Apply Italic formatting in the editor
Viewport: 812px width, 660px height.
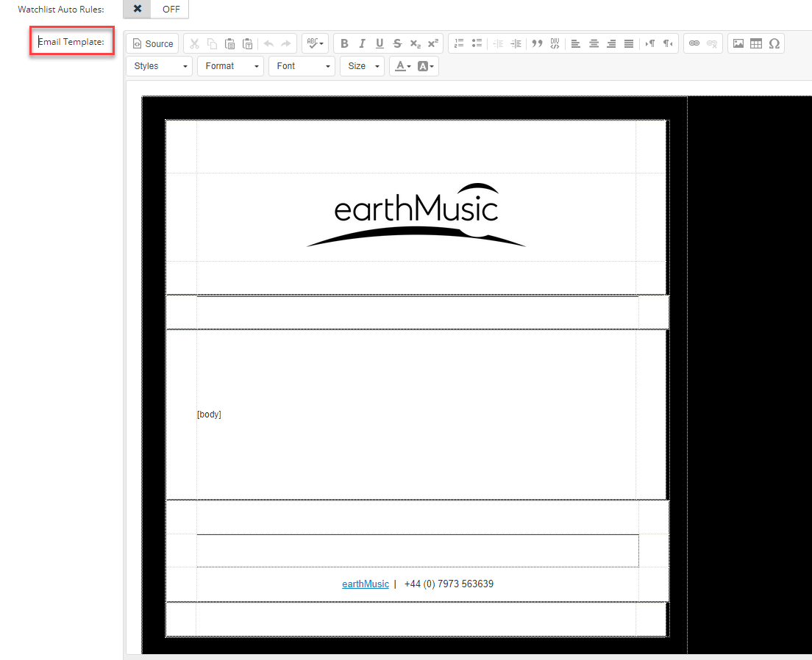[x=362, y=43]
